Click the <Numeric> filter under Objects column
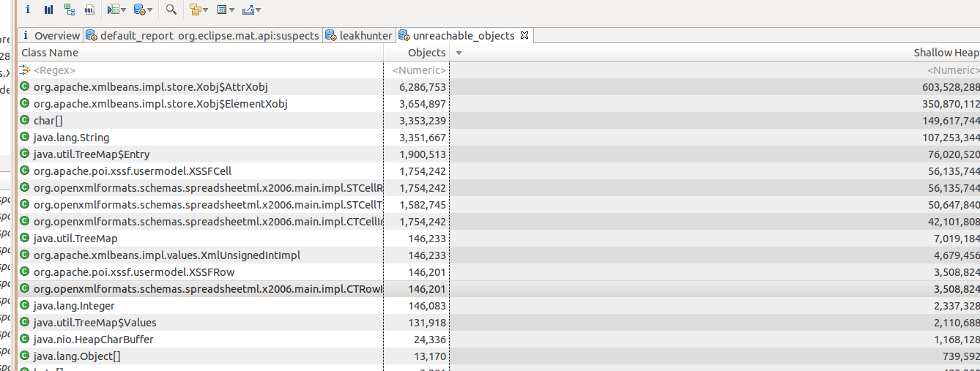 click(418, 70)
